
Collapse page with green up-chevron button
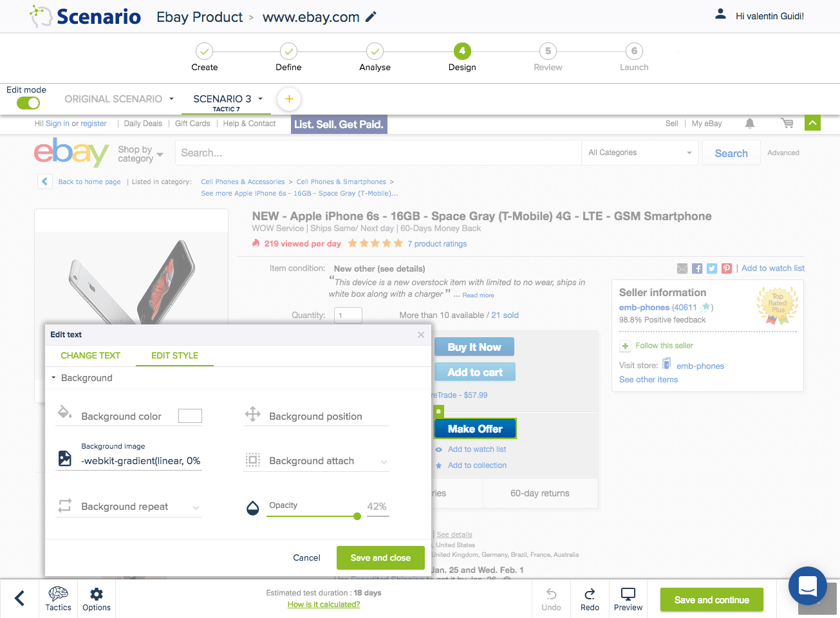click(812, 123)
